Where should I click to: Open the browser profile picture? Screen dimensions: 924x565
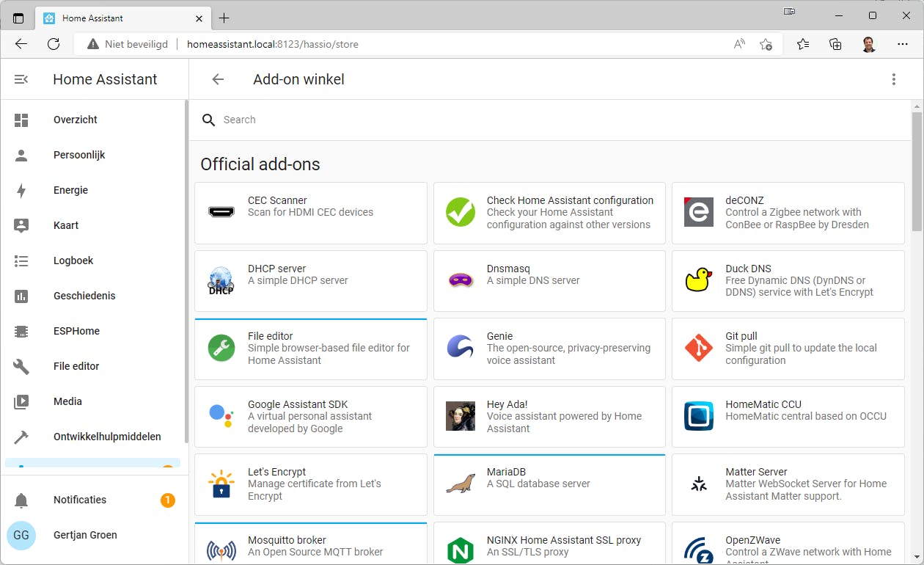(869, 44)
